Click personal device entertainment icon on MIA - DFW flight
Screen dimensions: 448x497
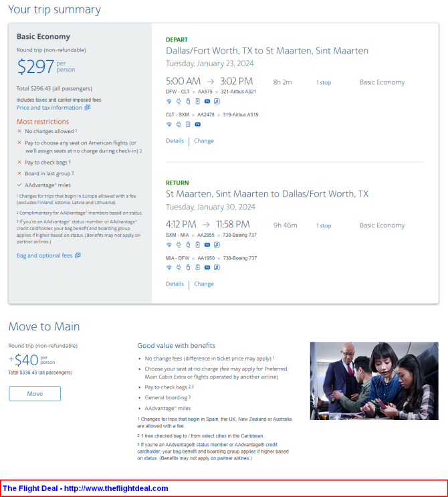point(198,268)
